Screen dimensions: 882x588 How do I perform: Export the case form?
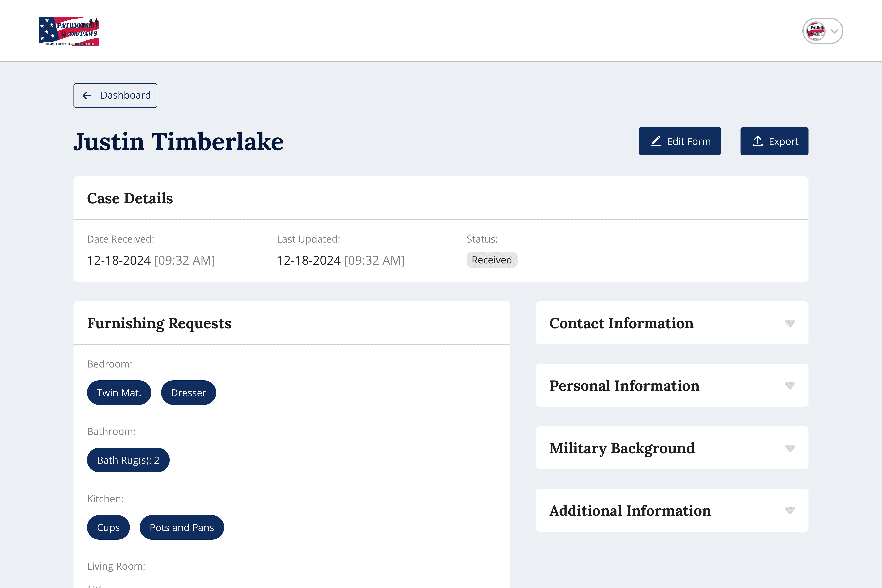click(x=774, y=141)
